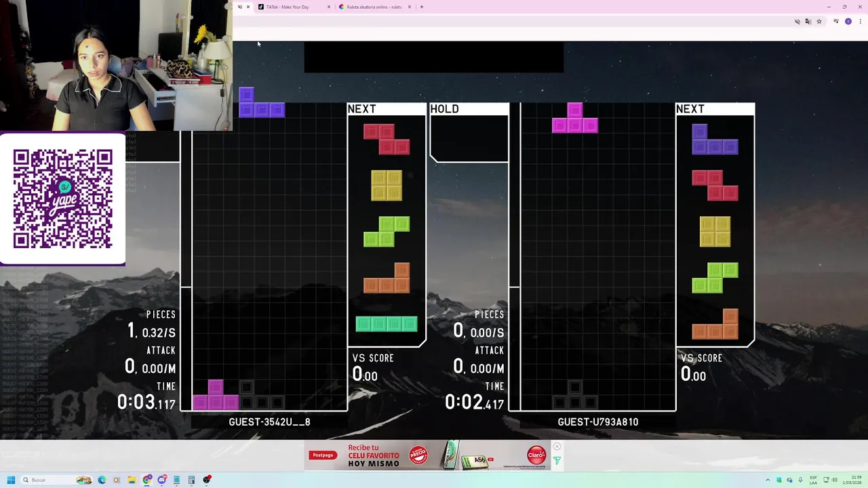This screenshot has width=868, height=488.
Task: Click the yellow O piece in right NEXT queue
Action: (x=715, y=231)
